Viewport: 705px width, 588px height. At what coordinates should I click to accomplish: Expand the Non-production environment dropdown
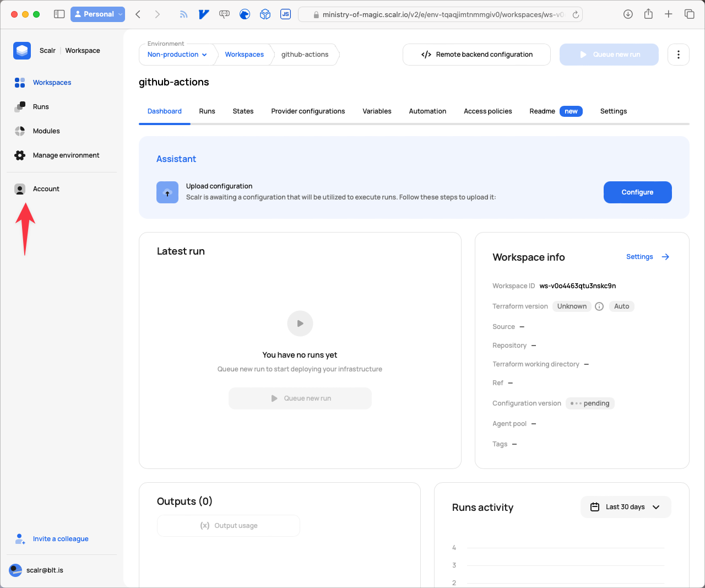click(177, 55)
